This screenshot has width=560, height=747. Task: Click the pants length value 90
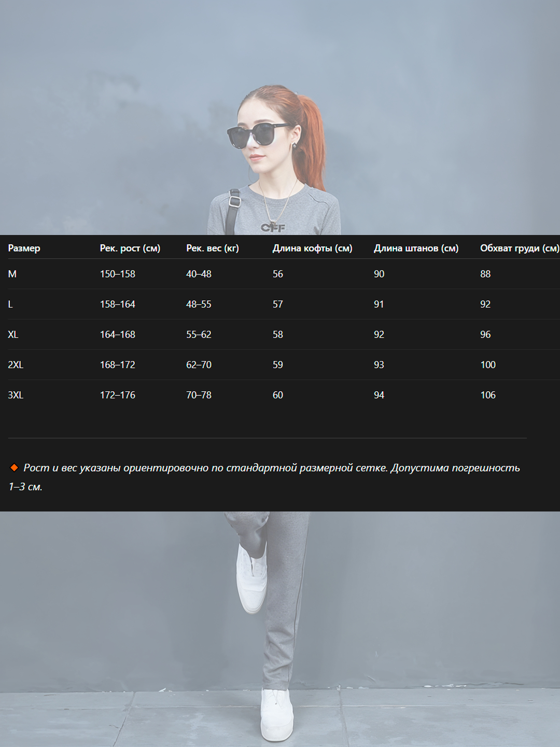click(x=379, y=274)
